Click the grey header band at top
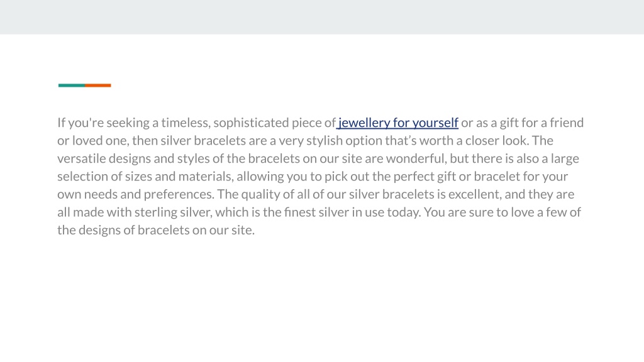The width and height of the screenshot is (644, 362). pyautogui.click(x=322, y=17)
